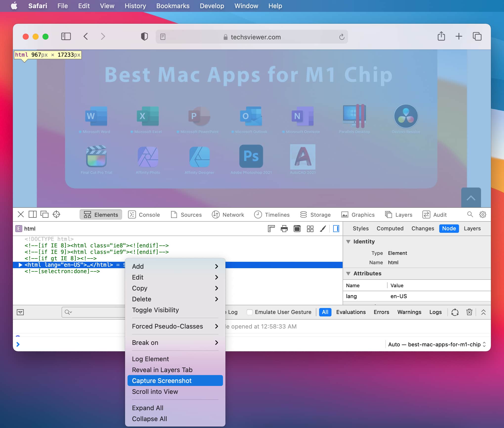
Task: Reload the page in Safari
Action: [x=342, y=37]
